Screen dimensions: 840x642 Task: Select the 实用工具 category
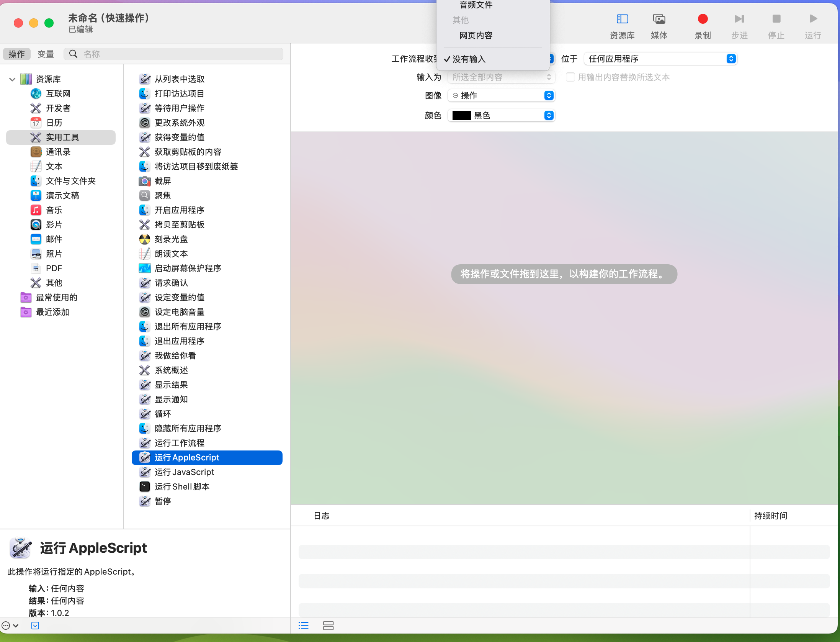[61, 138]
